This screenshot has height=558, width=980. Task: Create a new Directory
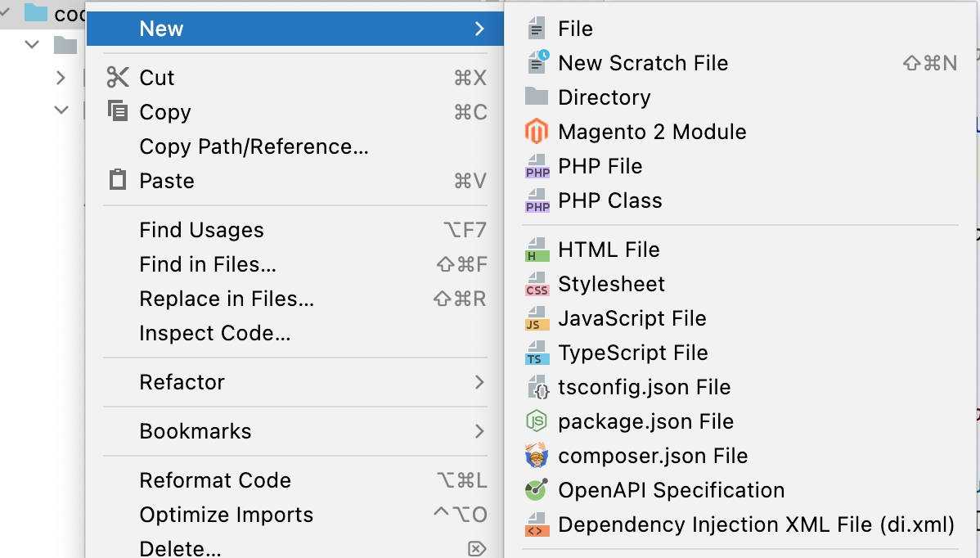coord(604,97)
